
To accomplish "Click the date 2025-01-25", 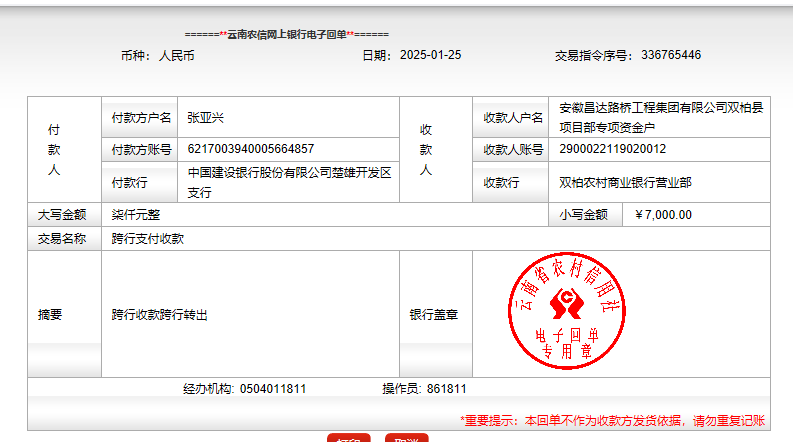I will [430, 55].
